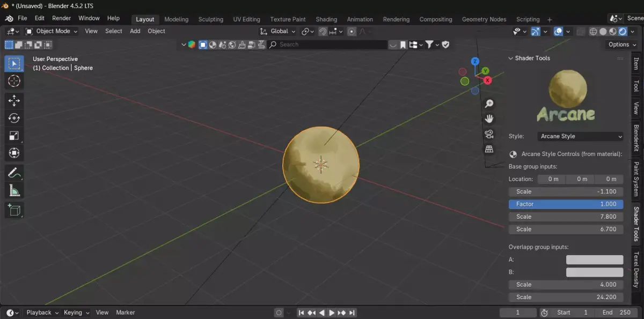This screenshot has height=319, width=644.
Task: Open the Keying dropdown
Action: coord(76,313)
